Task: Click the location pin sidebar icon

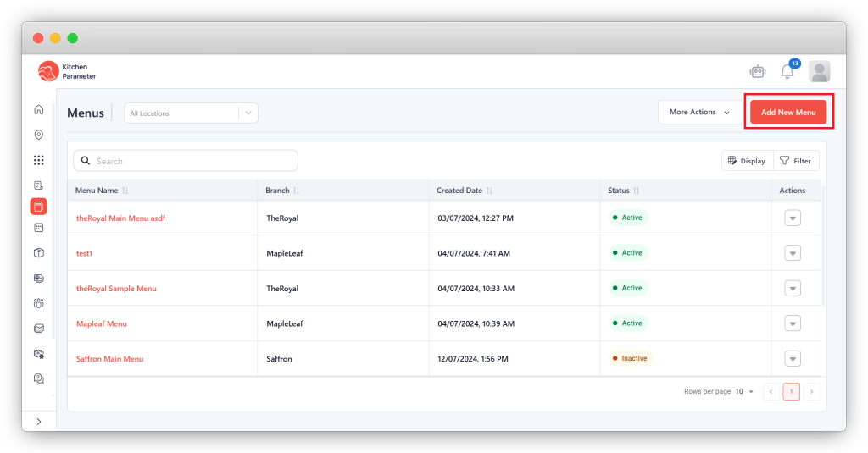Action: [x=38, y=135]
